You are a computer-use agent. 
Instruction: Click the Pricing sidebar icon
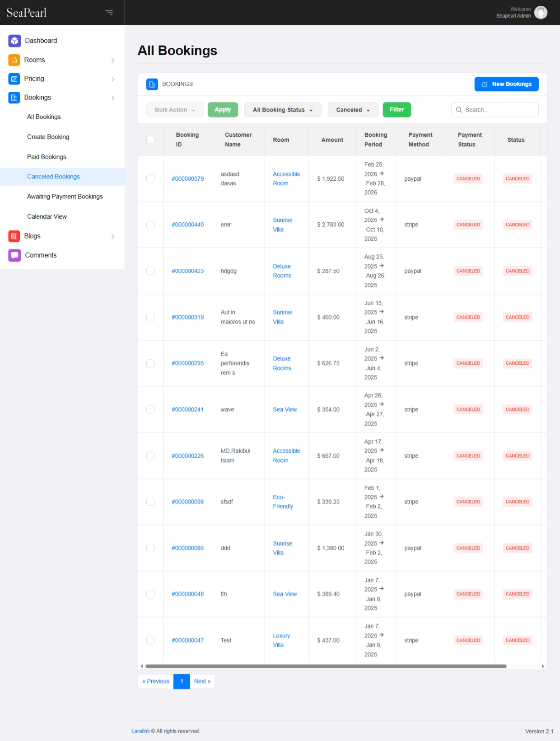14,79
